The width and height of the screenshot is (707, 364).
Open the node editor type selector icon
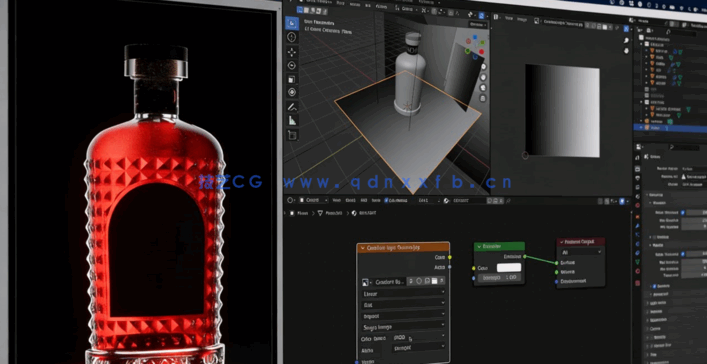(291, 200)
